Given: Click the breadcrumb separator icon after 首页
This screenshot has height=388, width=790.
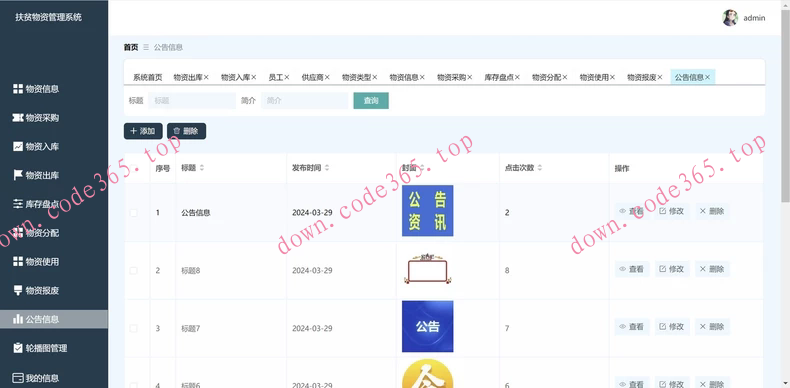Looking at the screenshot, I should [x=146, y=47].
